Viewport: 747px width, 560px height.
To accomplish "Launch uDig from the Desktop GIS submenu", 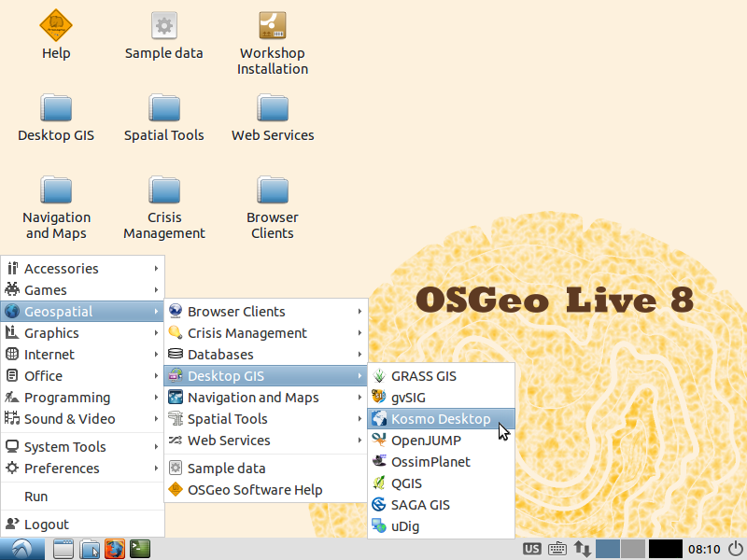I will coord(441,526).
